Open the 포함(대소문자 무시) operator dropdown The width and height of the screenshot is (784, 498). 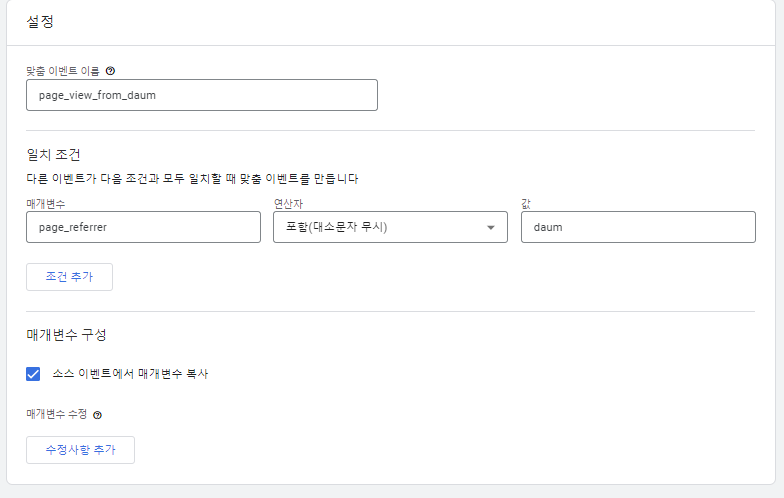pyautogui.click(x=390, y=227)
